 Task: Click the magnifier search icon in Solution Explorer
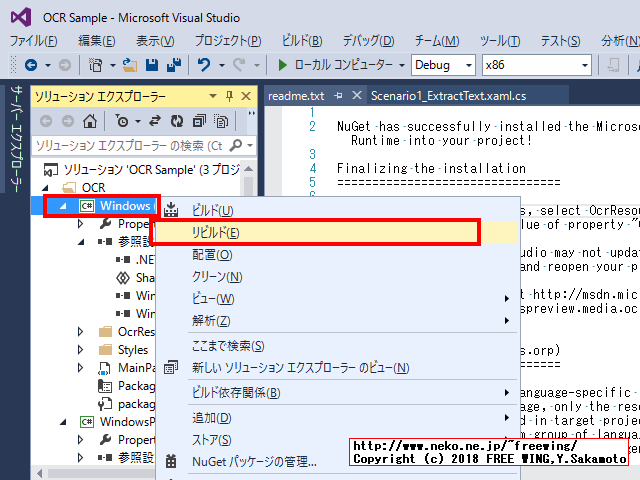[x=236, y=145]
